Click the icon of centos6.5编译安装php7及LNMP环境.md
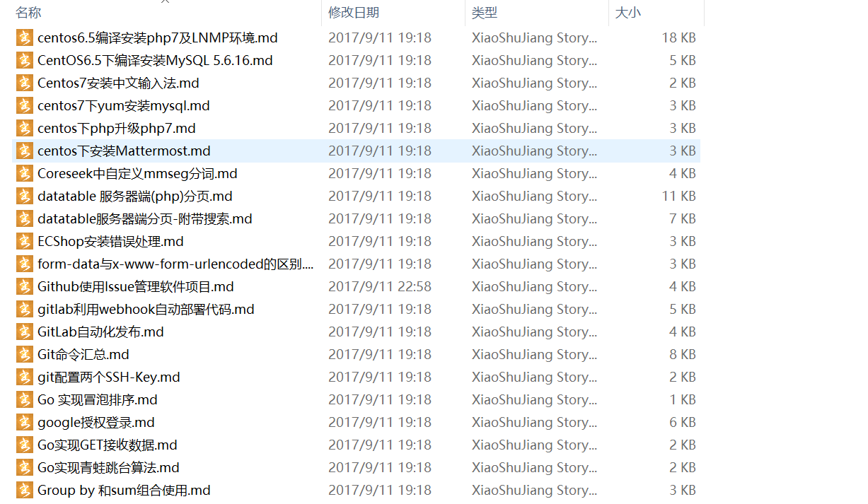The image size is (868, 504). tap(25, 37)
